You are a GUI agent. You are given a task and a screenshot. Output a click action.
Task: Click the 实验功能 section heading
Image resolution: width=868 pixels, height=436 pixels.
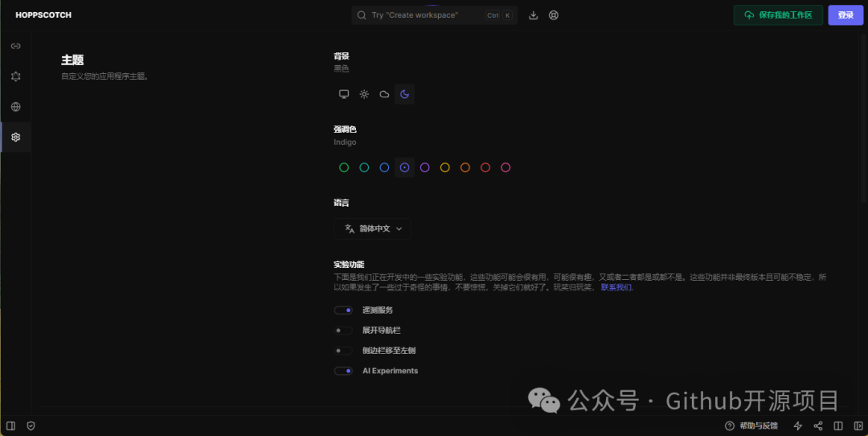(349, 265)
